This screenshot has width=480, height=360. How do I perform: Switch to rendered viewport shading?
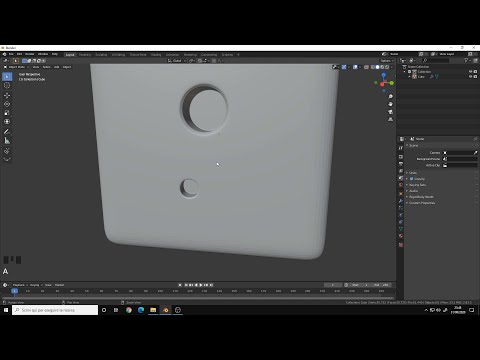[x=387, y=67]
